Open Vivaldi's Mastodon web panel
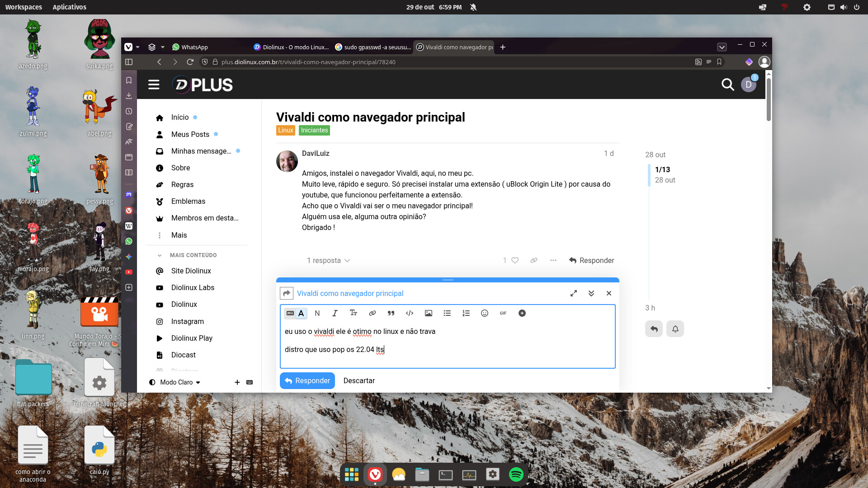Screen dimensions: 868x488 pyautogui.click(x=129, y=195)
